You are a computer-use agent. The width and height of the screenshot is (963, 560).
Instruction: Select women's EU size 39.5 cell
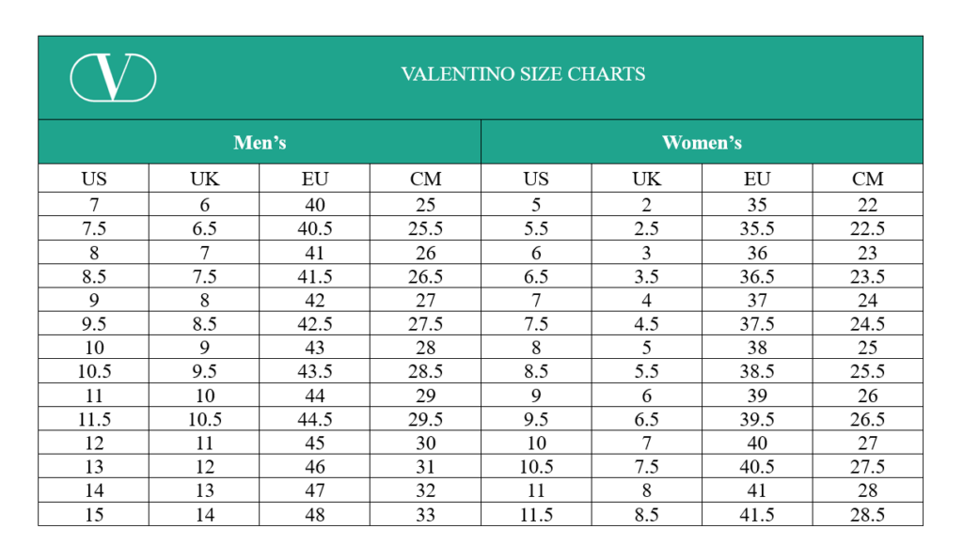point(757,419)
